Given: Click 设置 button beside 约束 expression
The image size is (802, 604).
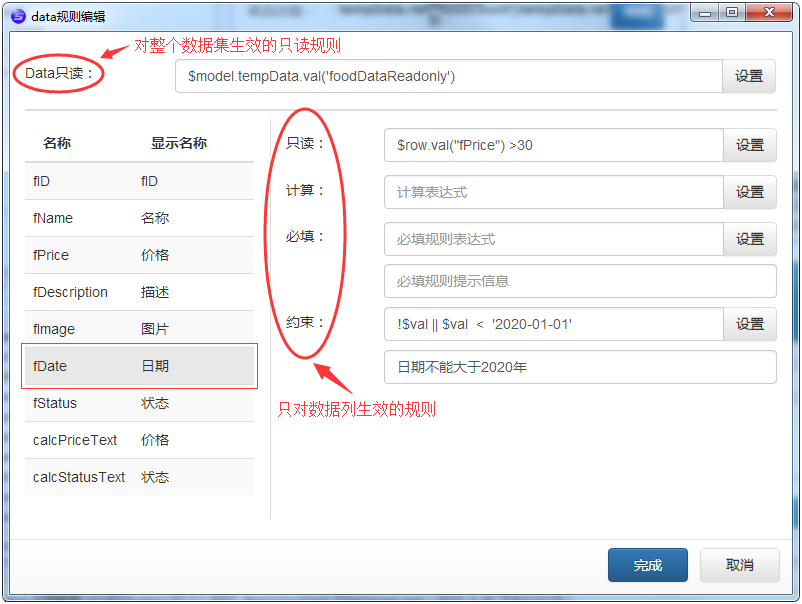Looking at the screenshot, I should pos(750,324).
